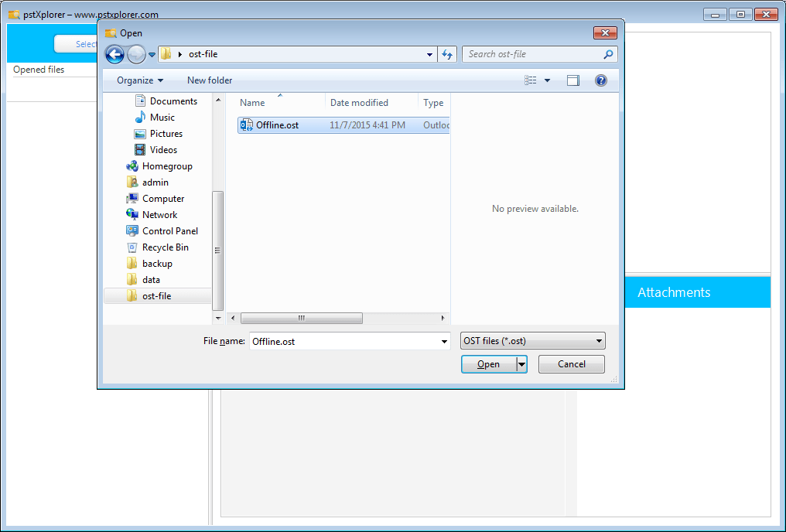786x532 pixels.
Task: Select the Offline.ost file name
Action: point(277,125)
